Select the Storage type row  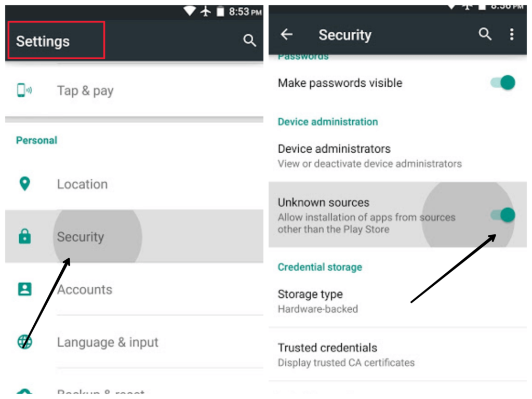tap(397, 301)
